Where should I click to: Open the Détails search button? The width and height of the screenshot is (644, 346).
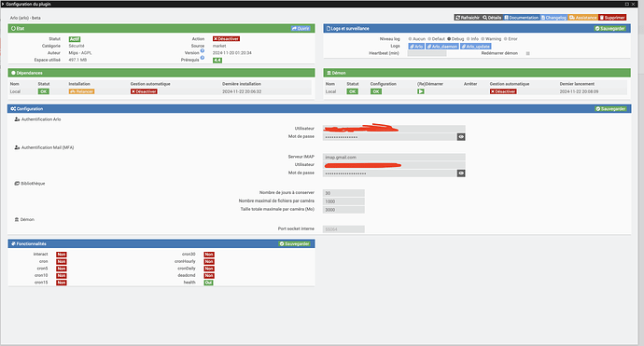[x=492, y=18]
